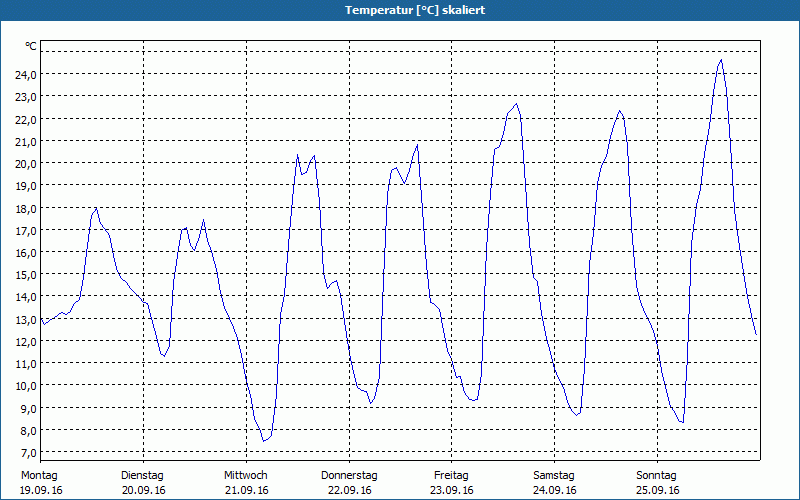
Task: Click the Montag day label
Action: (39, 476)
